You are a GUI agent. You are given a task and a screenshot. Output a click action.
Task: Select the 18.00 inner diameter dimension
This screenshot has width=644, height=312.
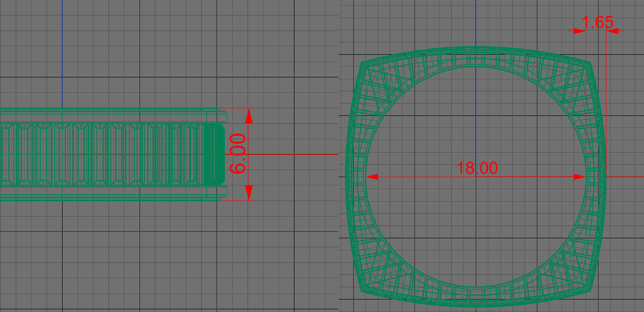tap(477, 168)
